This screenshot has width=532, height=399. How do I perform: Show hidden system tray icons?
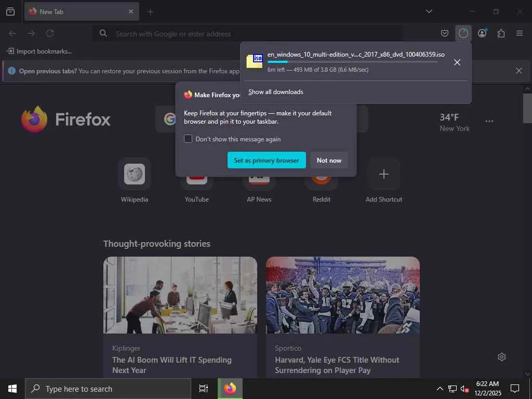point(440,389)
